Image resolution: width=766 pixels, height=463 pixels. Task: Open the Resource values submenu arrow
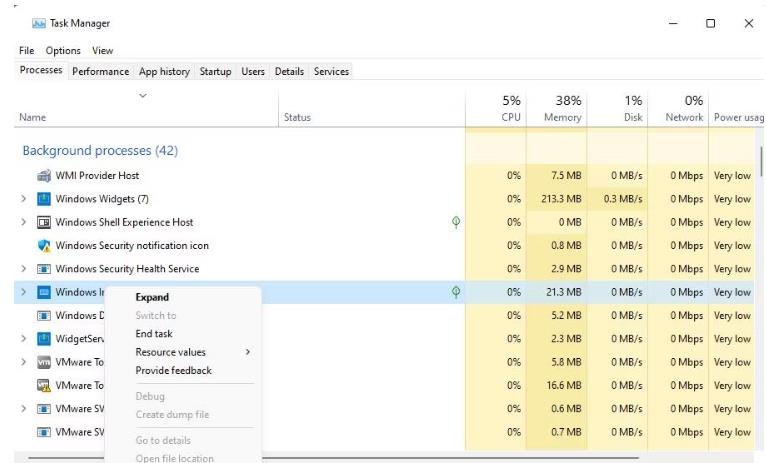point(248,352)
